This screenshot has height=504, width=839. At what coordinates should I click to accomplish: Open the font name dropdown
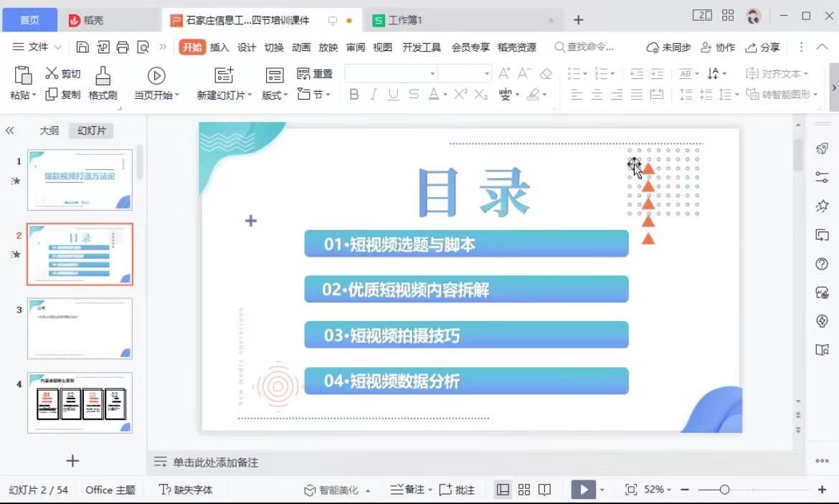(432, 74)
